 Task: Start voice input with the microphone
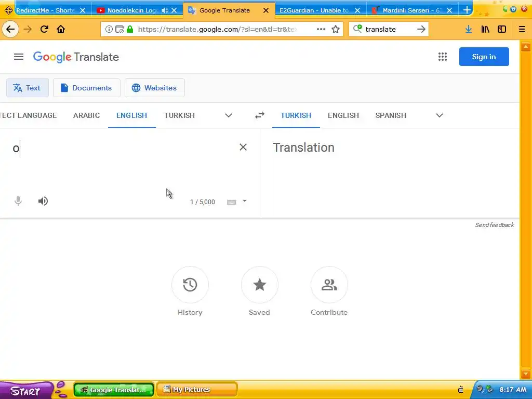pos(18,201)
